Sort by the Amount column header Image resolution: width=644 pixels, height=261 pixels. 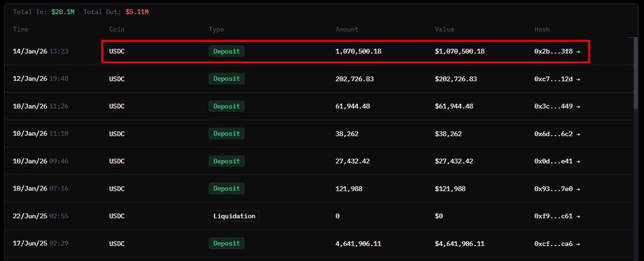(347, 29)
